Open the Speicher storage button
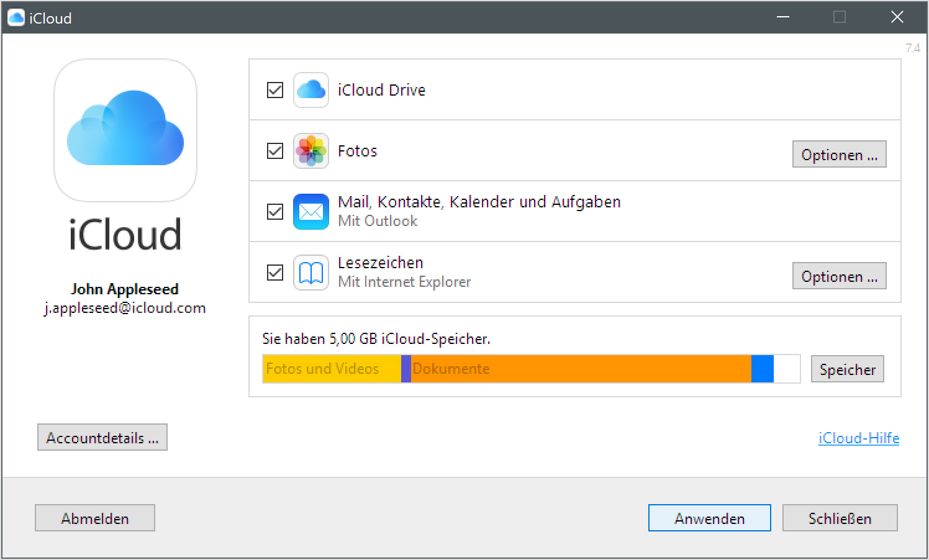The width and height of the screenshot is (929, 560). click(848, 369)
